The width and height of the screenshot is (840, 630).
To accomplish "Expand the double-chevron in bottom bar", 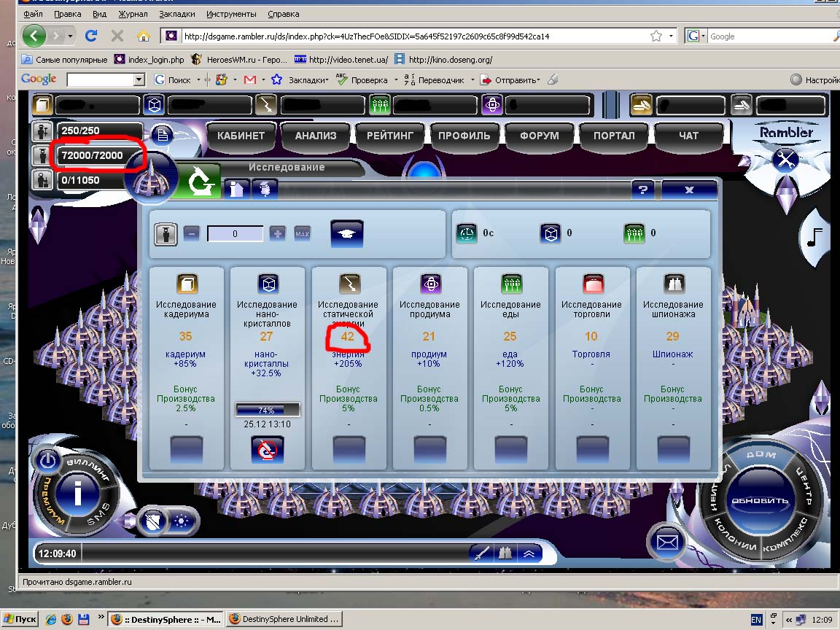I will (528, 553).
